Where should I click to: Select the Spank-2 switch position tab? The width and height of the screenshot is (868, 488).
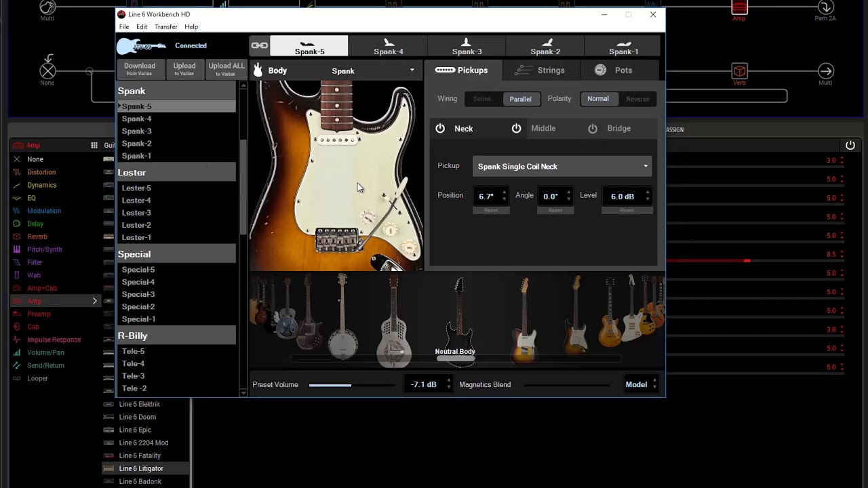tap(545, 46)
